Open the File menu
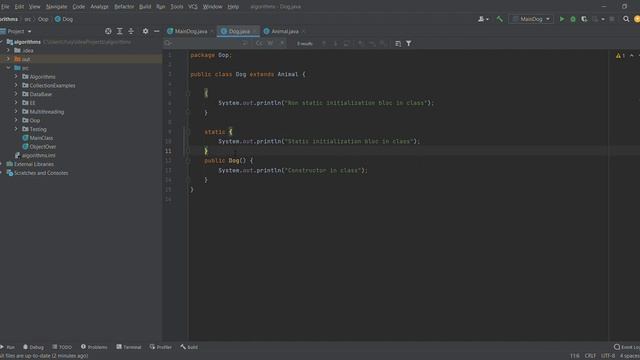Viewport: 640px width, 360px height. click(5, 7)
